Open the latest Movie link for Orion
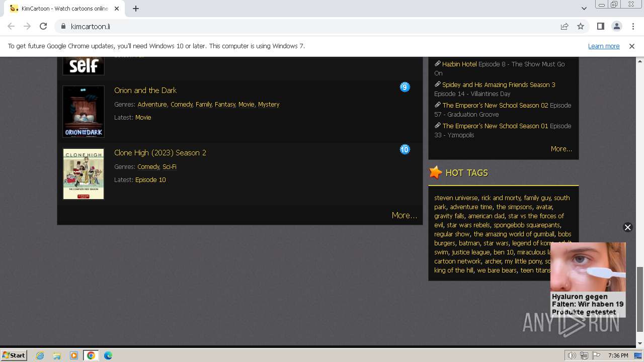 pyautogui.click(x=143, y=118)
